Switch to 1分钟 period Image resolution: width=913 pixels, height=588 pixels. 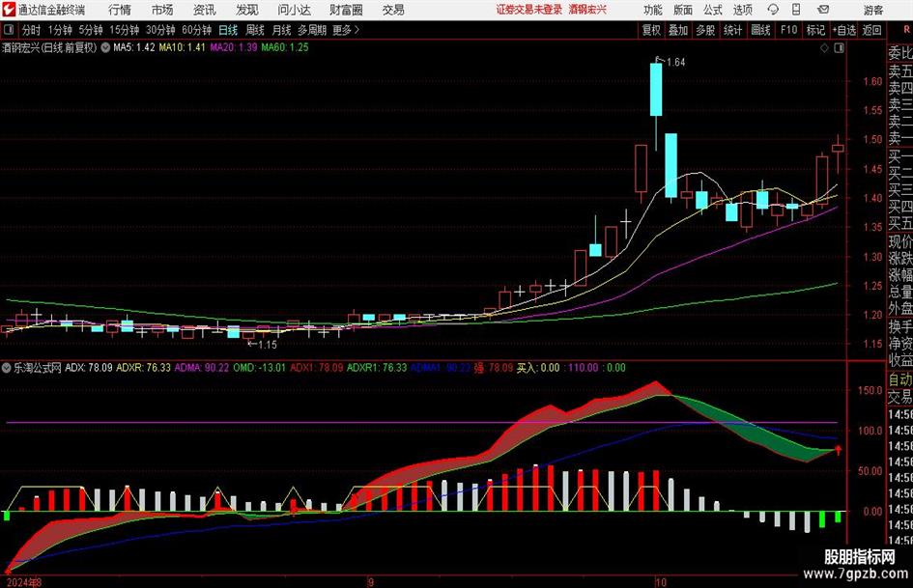[x=60, y=30]
